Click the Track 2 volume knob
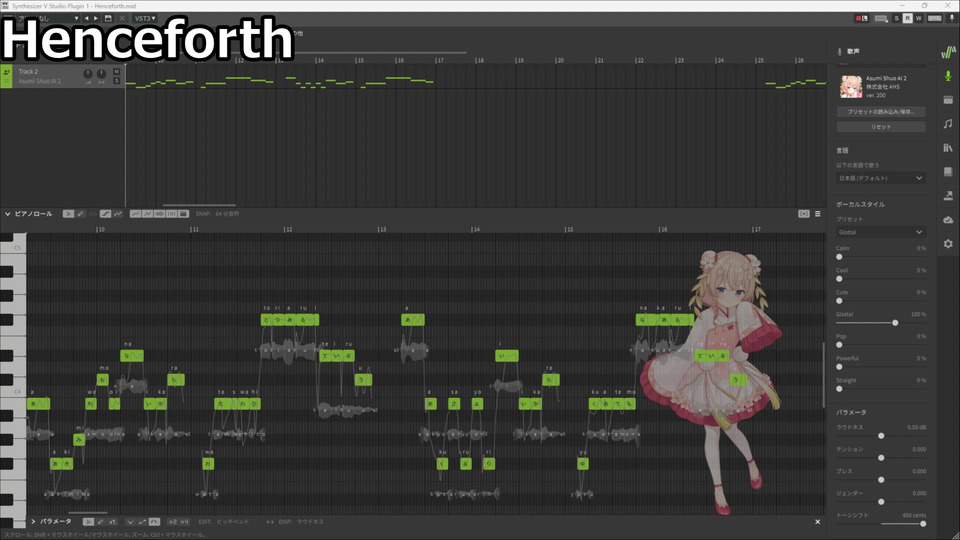 [88, 74]
